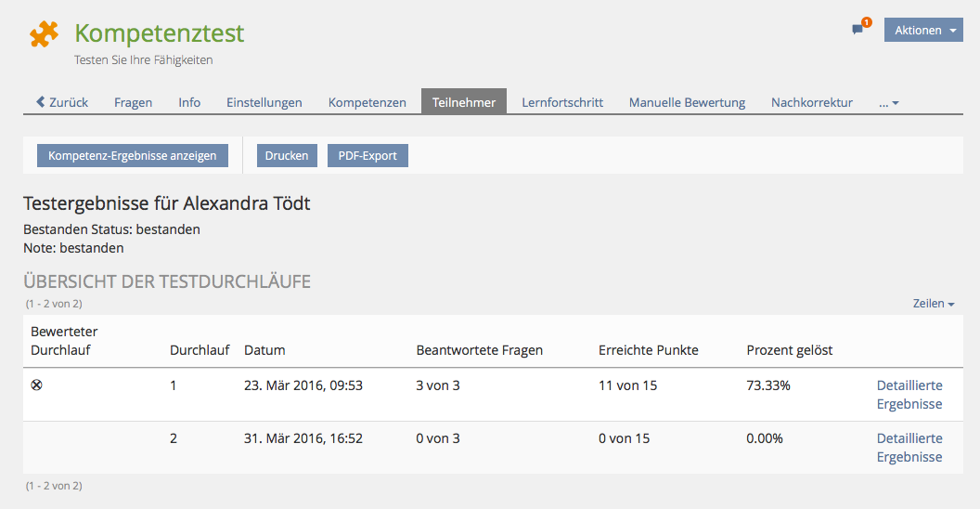Viewport: 980px width, 509px height.
Task: Switch to Manuelle Bewertung tab
Action: coord(687,102)
